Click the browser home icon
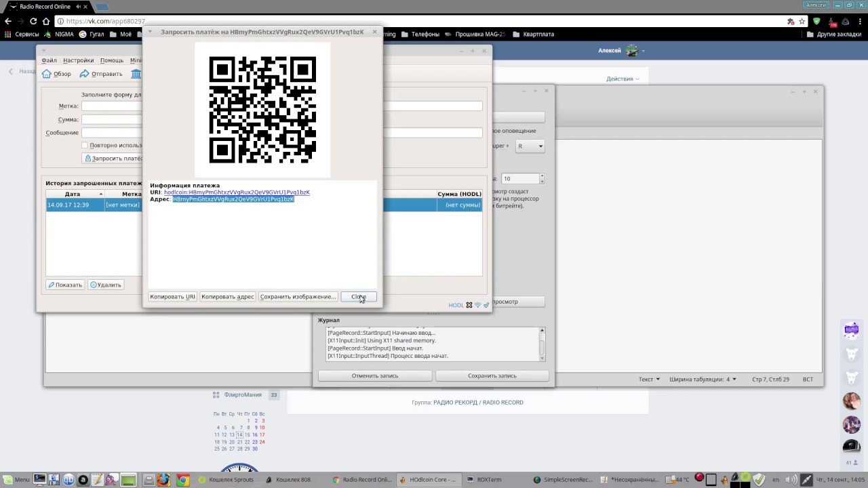 (x=46, y=21)
